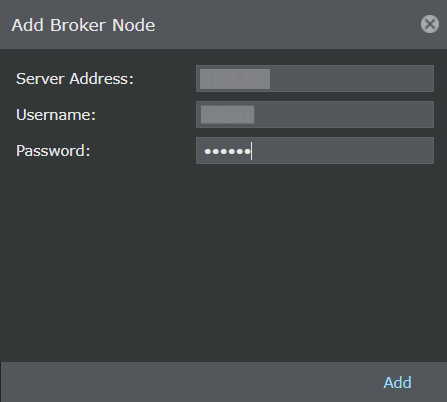Click the Username label
447x402 pixels.
point(56,115)
